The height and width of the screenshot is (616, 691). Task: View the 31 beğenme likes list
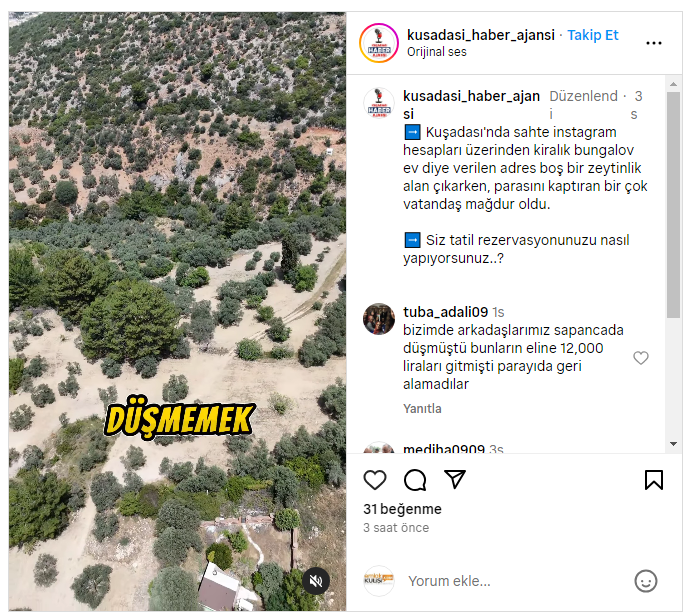click(402, 509)
